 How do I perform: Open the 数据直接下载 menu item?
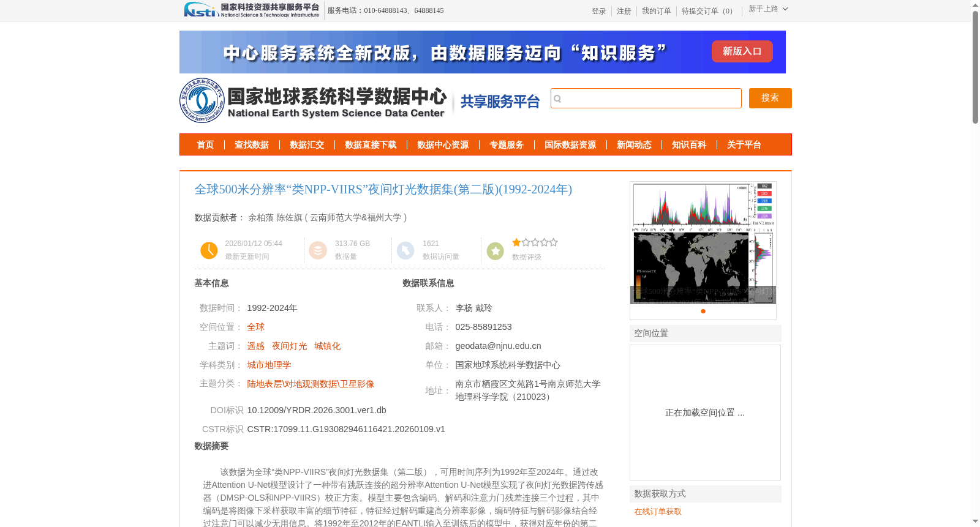pos(371,145)
